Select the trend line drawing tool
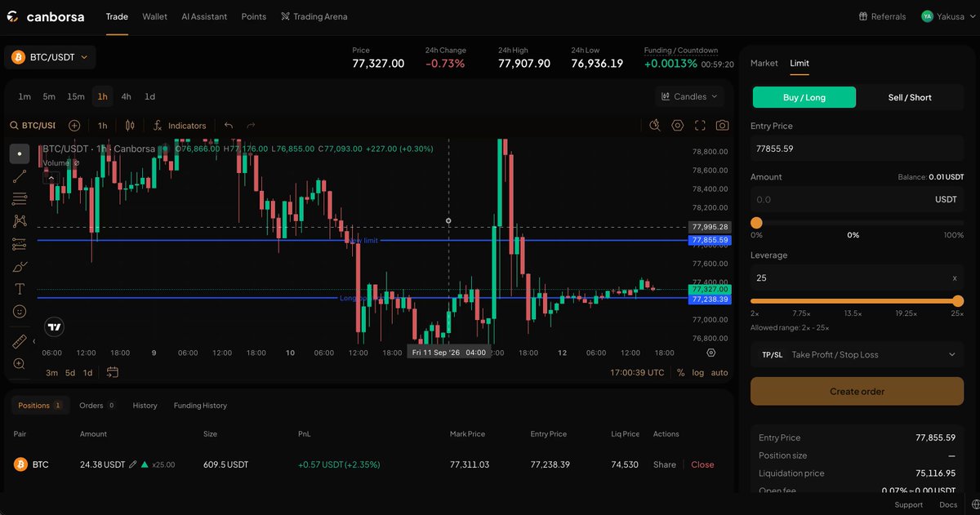 (20, 175)
